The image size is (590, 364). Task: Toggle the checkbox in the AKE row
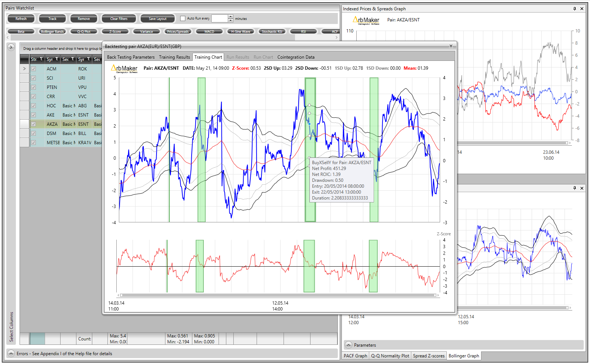tap(34, 115)
